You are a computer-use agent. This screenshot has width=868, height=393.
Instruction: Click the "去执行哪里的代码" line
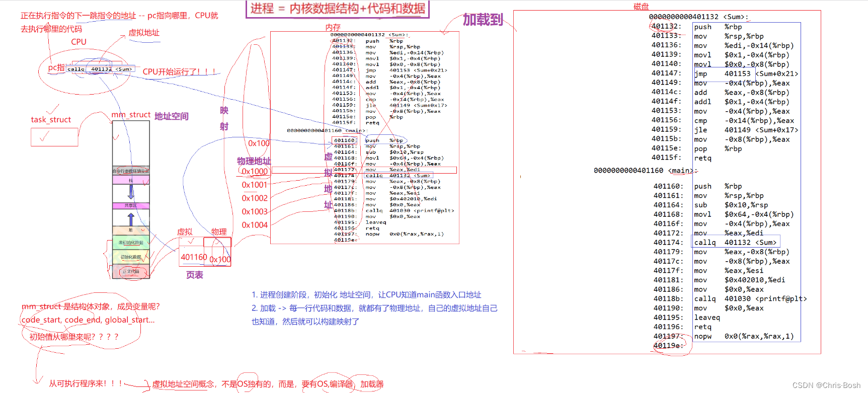51,29
